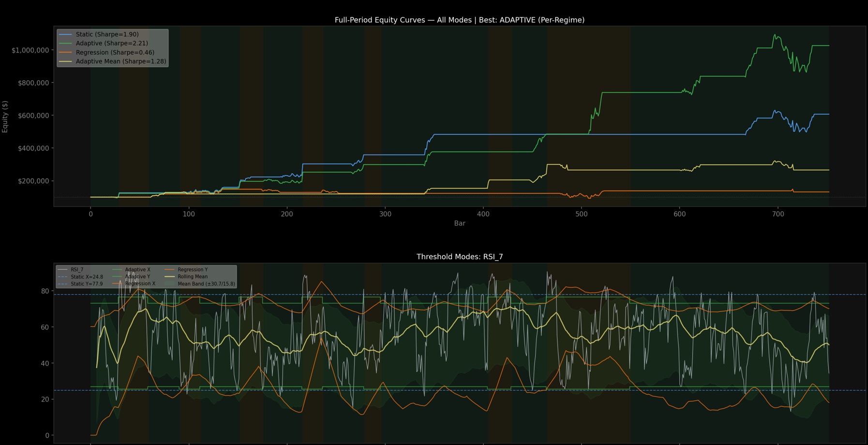Expand the top chart legend box

(112, 47)
